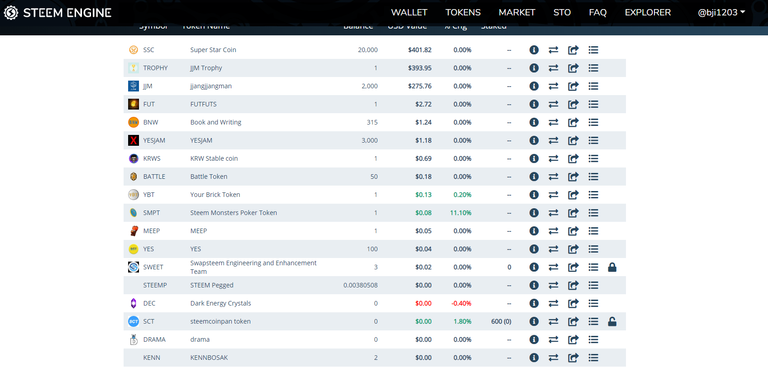The width and height of the screenshot is (768, 372).
Task: Open history list for TROPHY token
Action: pyautogui.click(x=593, y=68)
